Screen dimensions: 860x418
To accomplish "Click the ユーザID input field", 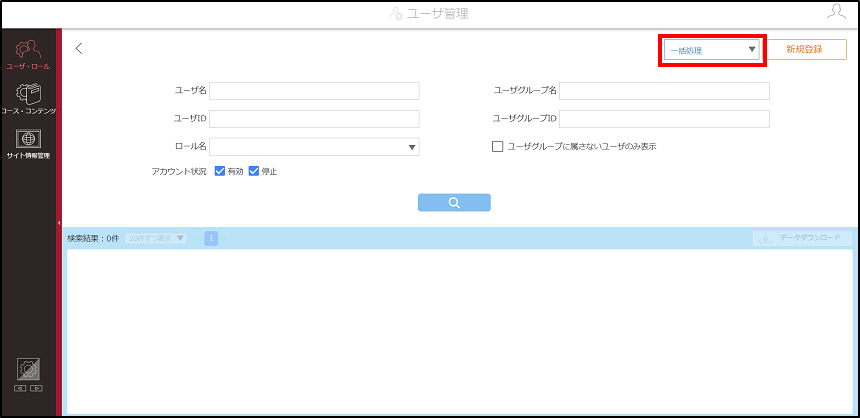I will (x=314, y=118).
